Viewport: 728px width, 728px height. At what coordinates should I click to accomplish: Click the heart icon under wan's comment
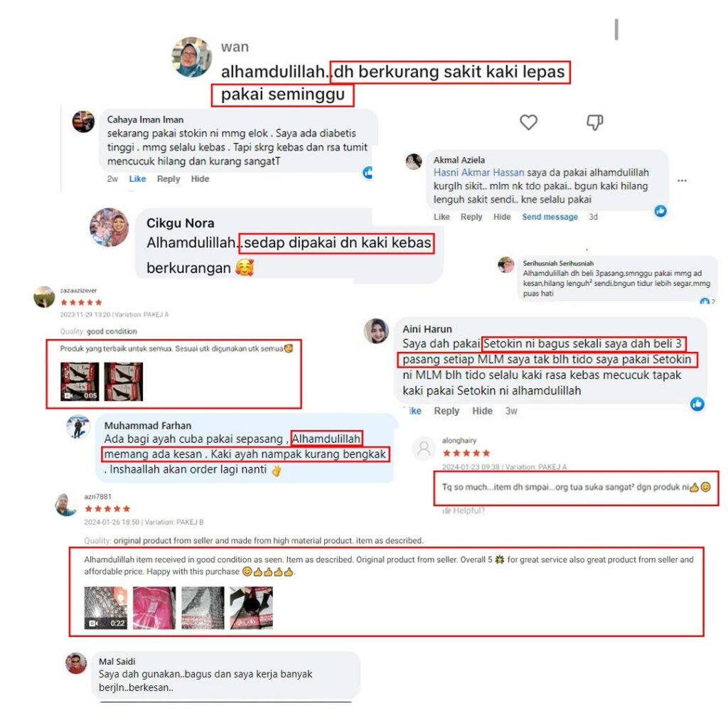coord(528,122)
